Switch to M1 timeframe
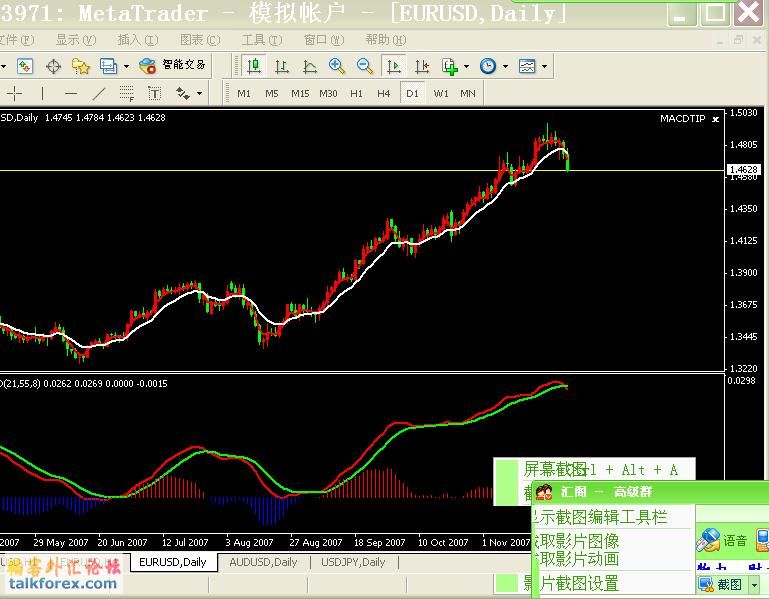This screenshot has height=599, width=769. [244, 93]
